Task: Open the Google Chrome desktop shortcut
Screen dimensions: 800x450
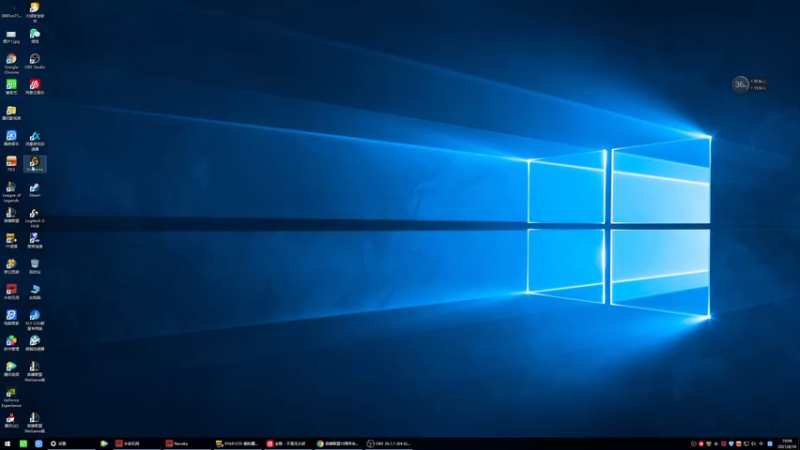Action: pyautogui.click(x=11, y=64)
